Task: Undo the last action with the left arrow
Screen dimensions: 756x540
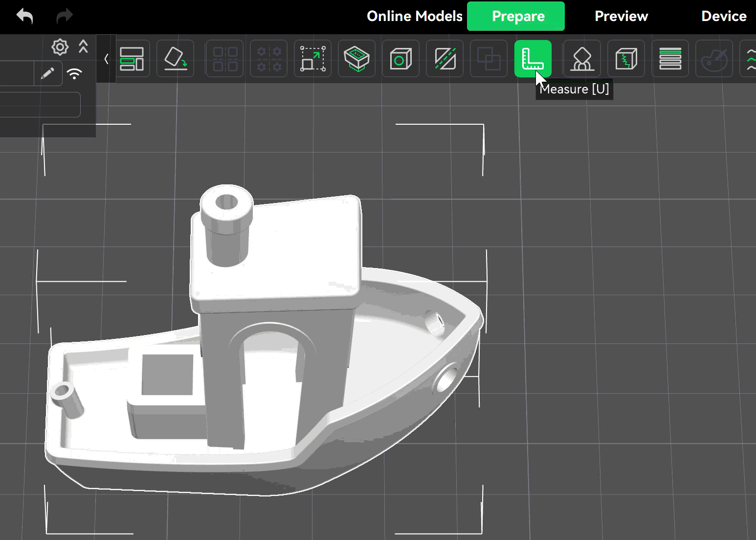Action: [24, 16]
